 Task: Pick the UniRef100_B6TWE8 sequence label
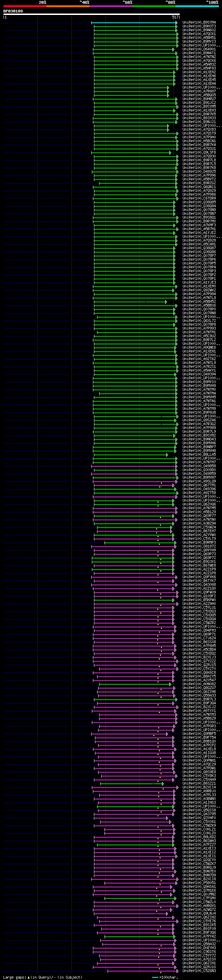pos(199,566)
